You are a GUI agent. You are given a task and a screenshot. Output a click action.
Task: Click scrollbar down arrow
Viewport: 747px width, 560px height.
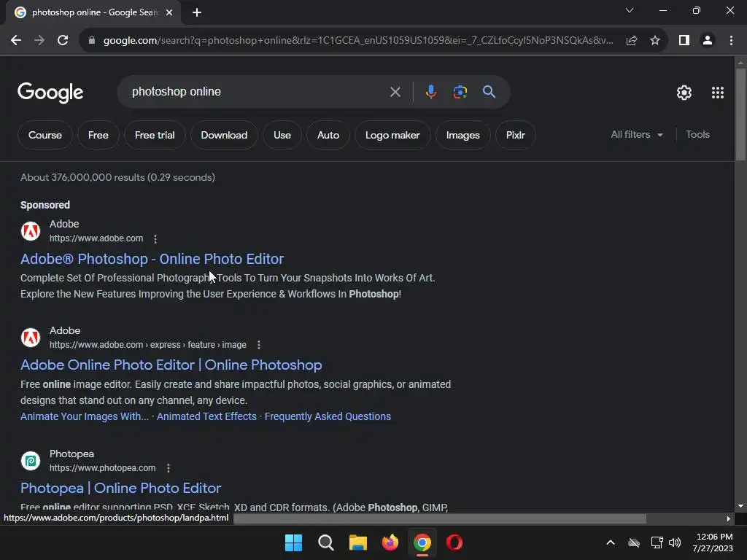click(740, 506)
